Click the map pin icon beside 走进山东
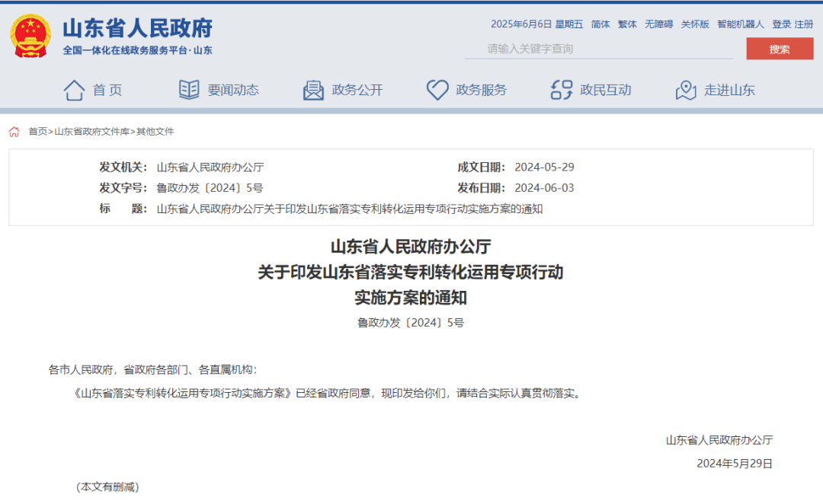The height and width of the screenshot is (504, 823). (686, 90)
